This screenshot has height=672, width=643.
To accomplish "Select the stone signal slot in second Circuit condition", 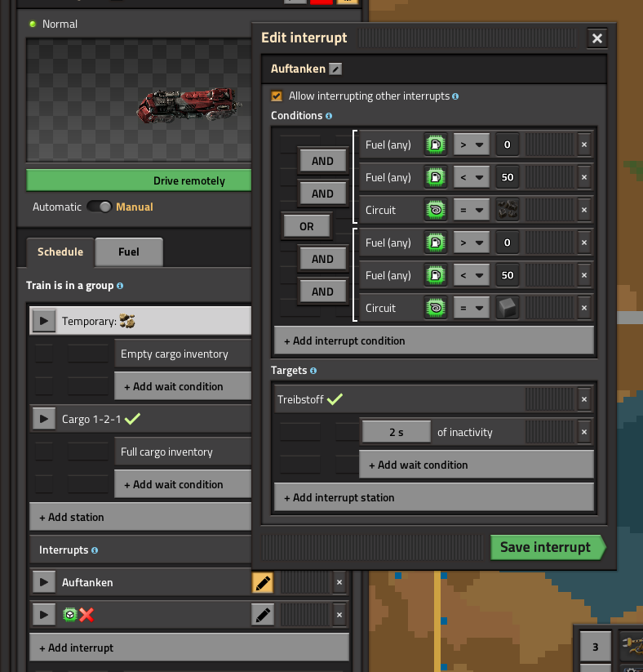I will pos(508,308).
